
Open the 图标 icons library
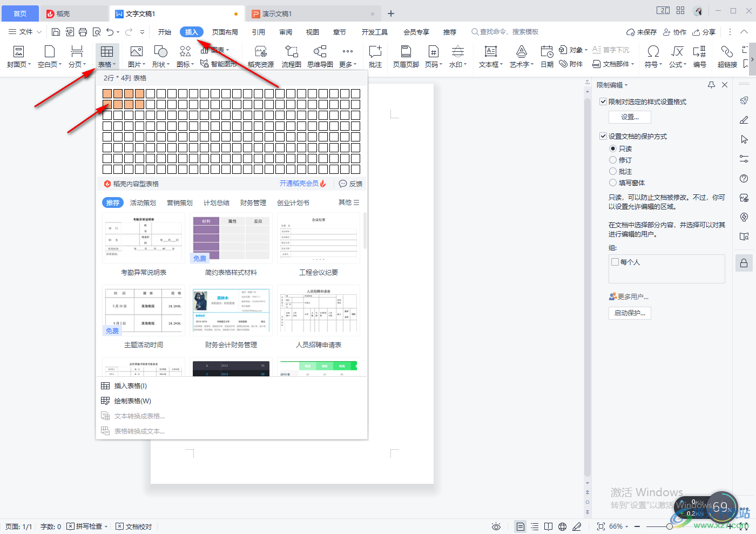185,57
